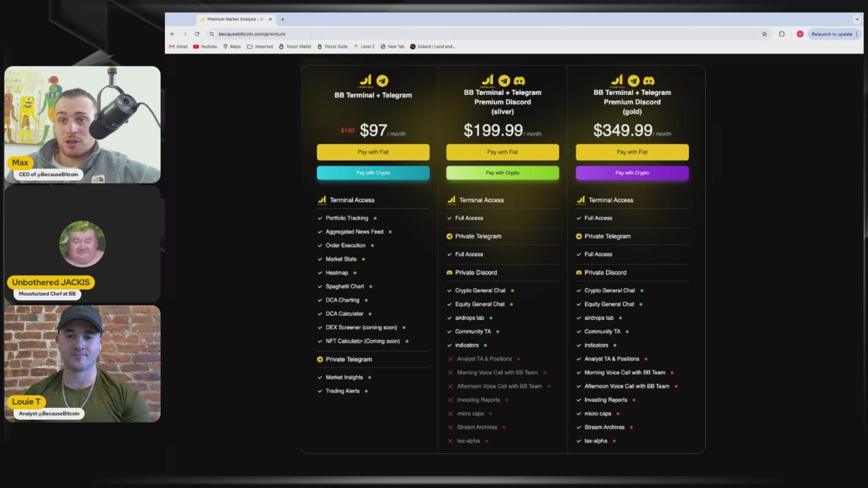Click the Market Insights feature text
The height and width of the screenshot is (488, 868).
(344, 377)
